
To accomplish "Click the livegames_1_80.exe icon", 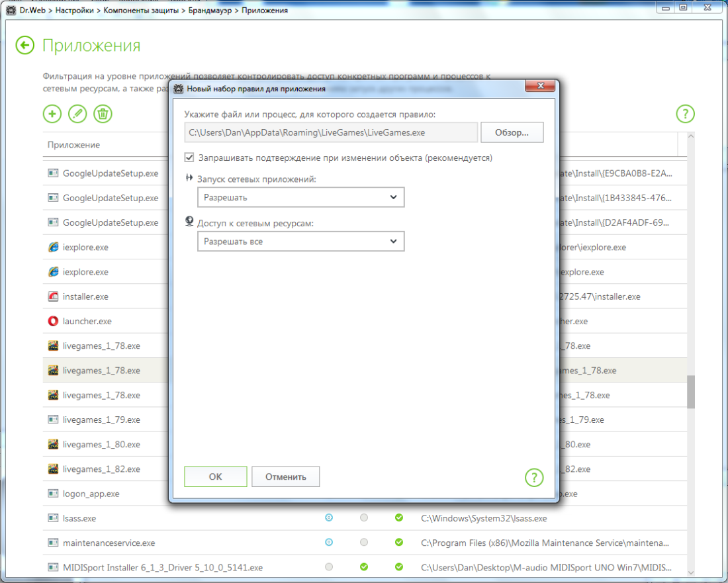I will 54,444.
